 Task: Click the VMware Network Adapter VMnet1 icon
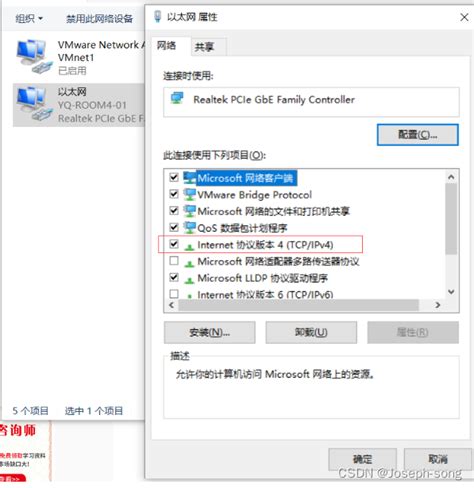coord(34,57)
